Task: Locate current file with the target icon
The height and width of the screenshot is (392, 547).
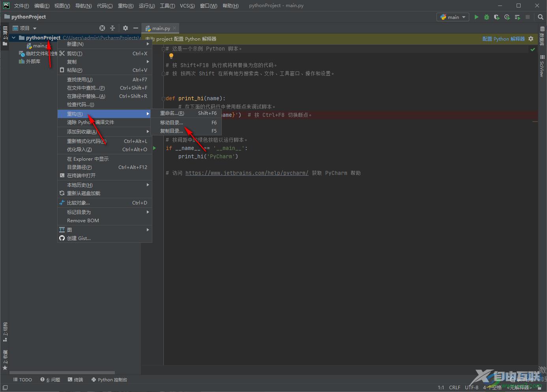Action: click(x=102, y=28)
